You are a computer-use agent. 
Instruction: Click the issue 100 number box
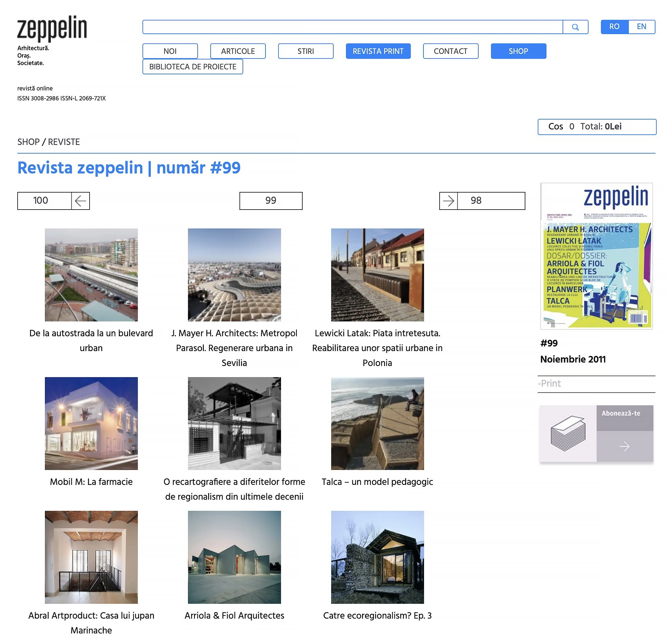45,201
